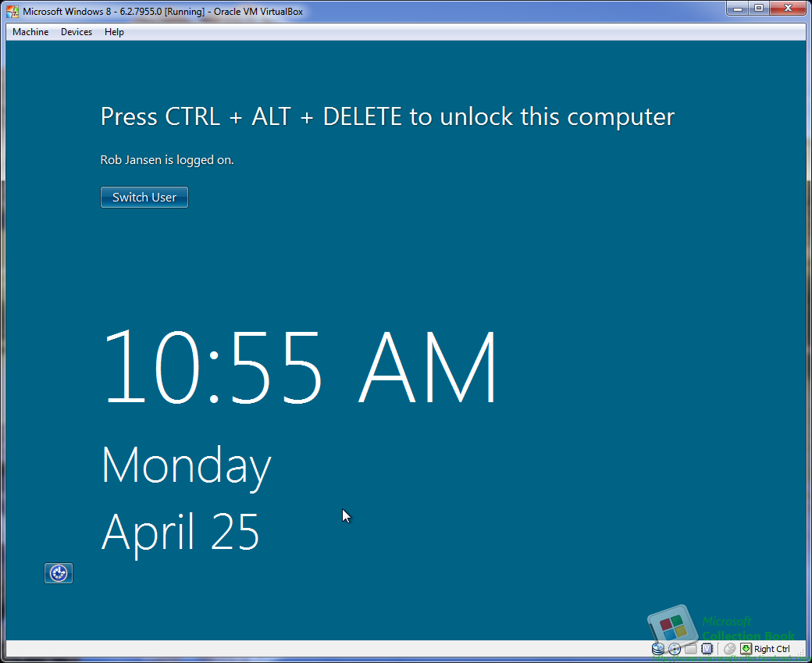Click the 'Right Ctrl' host key label

(x=771, y=649)
